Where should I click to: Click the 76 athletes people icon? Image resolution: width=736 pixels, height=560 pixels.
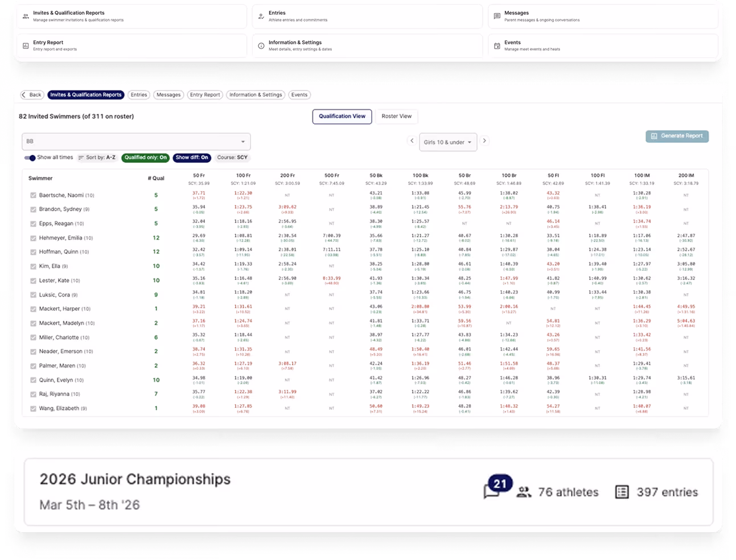(524, 492)
